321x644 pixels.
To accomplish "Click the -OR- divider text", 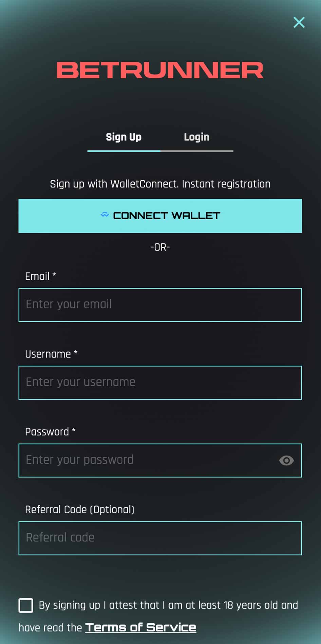I will click(160, 247).
